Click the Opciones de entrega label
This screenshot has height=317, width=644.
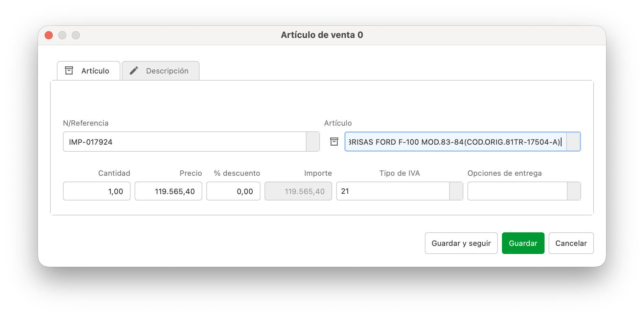pyautogui.click(x=505, y=173)
